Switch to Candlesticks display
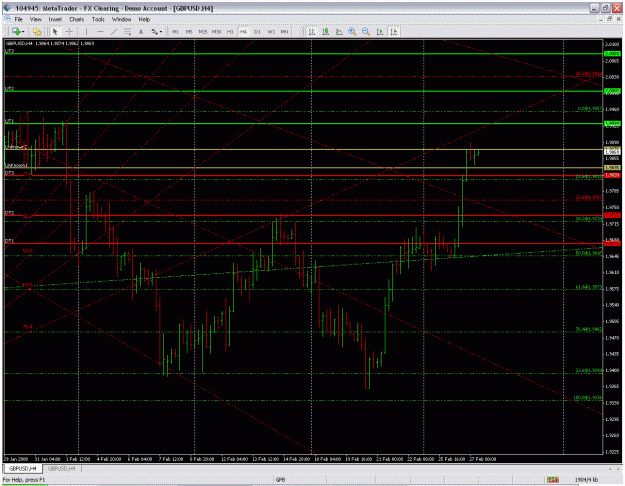Screen dimensions: 625x486 point(326,31)
